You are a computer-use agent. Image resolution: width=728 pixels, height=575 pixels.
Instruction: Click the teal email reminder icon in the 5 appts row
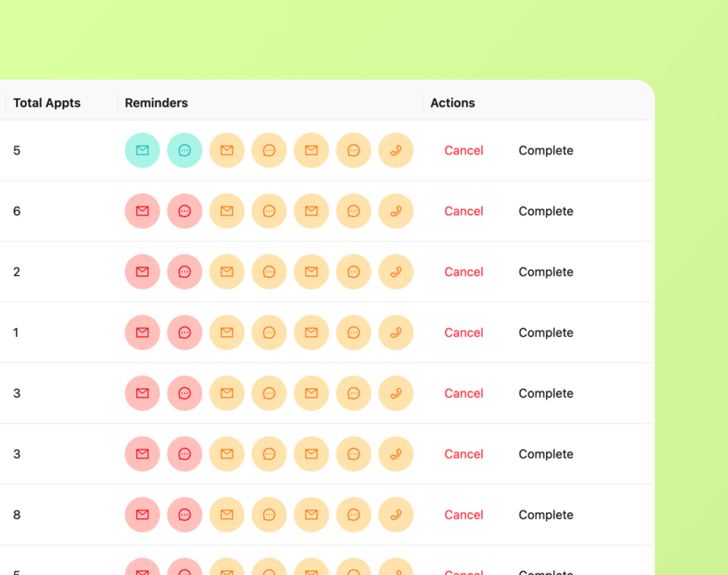(x=142, y=150)
